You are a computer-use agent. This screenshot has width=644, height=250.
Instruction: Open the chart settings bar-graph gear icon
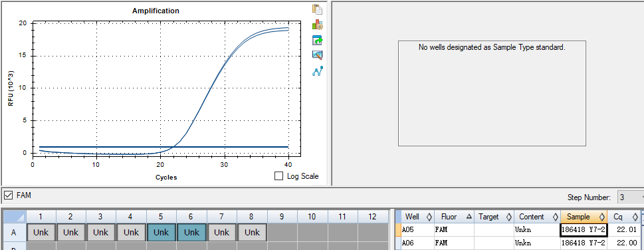tap(317, 25)
